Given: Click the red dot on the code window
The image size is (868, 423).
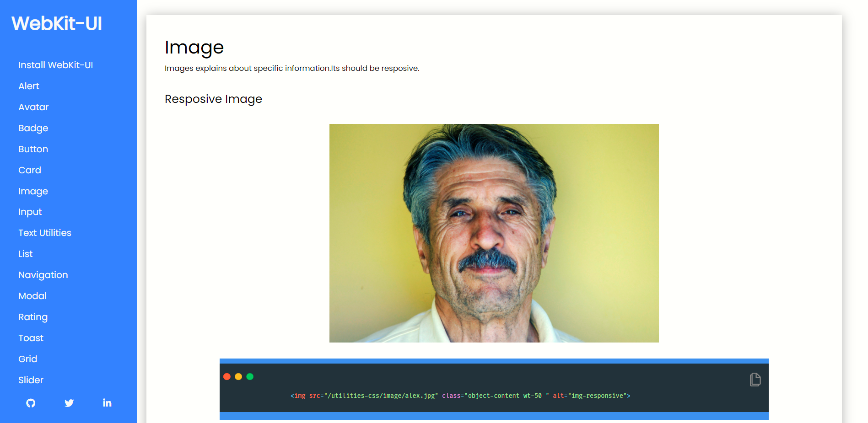Looking at the screenshot, I should (x=227, y=376).
